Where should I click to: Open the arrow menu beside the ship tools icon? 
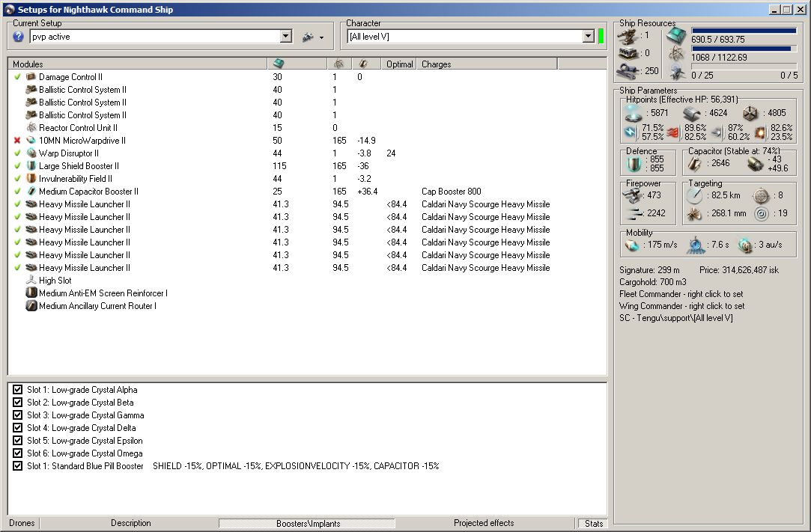click(x=322, y=37)
